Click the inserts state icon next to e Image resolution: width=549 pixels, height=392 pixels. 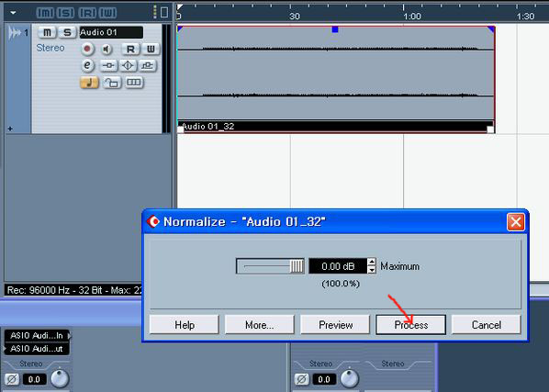pos(108,65)
